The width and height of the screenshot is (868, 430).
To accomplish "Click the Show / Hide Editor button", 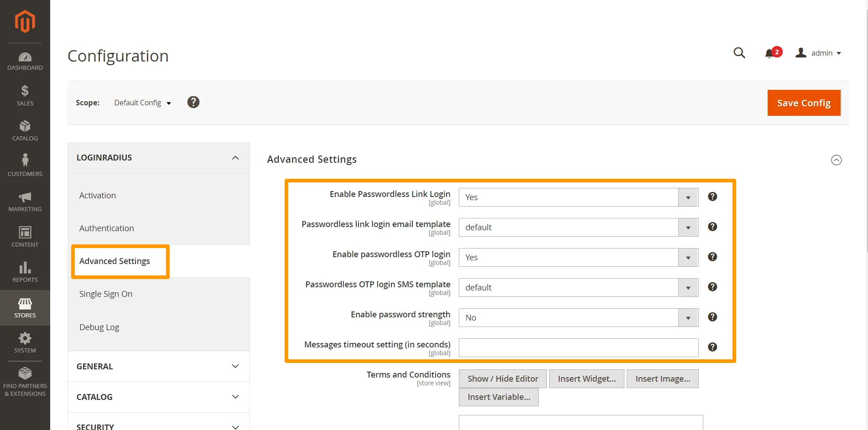I will [x=502, y=379].
